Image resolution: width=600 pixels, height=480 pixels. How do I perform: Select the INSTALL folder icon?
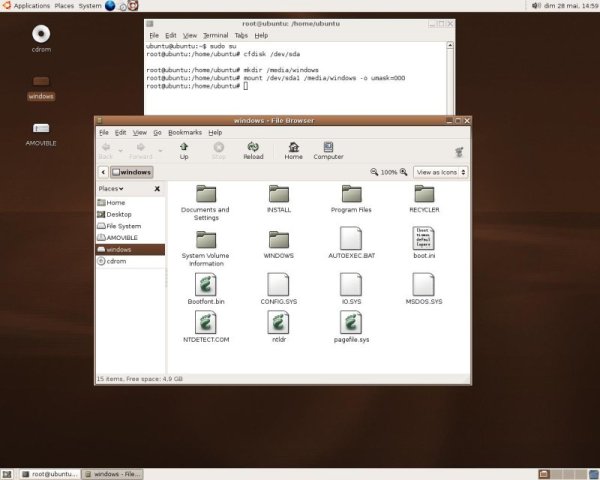(279, 194)
